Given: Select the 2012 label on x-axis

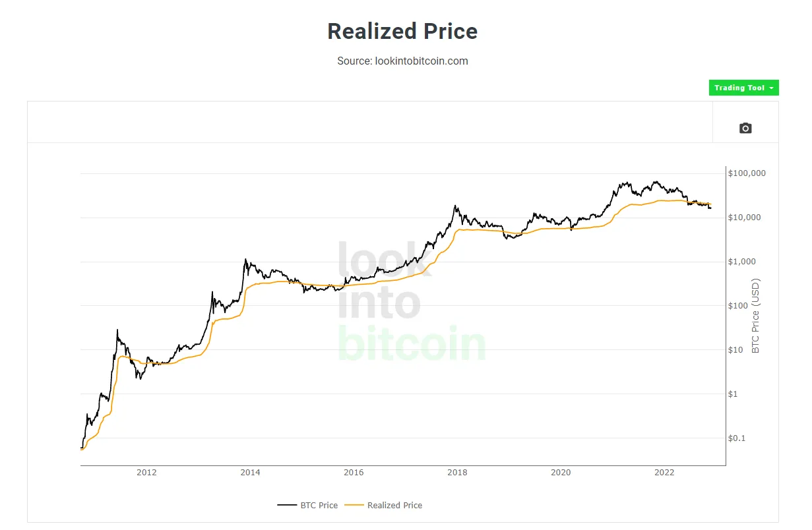Looking at the screenshot, I should (146, 473).
